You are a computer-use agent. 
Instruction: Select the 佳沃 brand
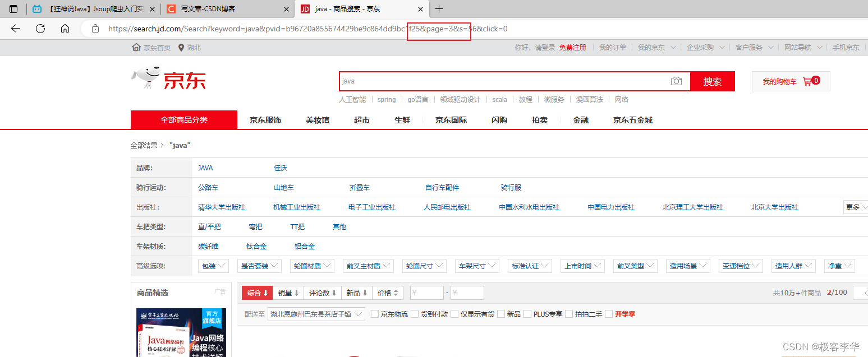click(281, 168)
